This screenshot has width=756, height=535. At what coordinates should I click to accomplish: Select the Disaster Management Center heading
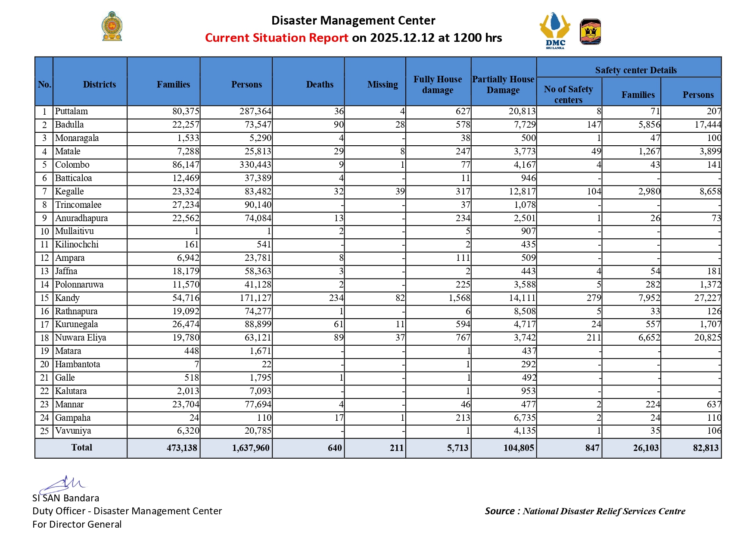[x=353, y=21]
